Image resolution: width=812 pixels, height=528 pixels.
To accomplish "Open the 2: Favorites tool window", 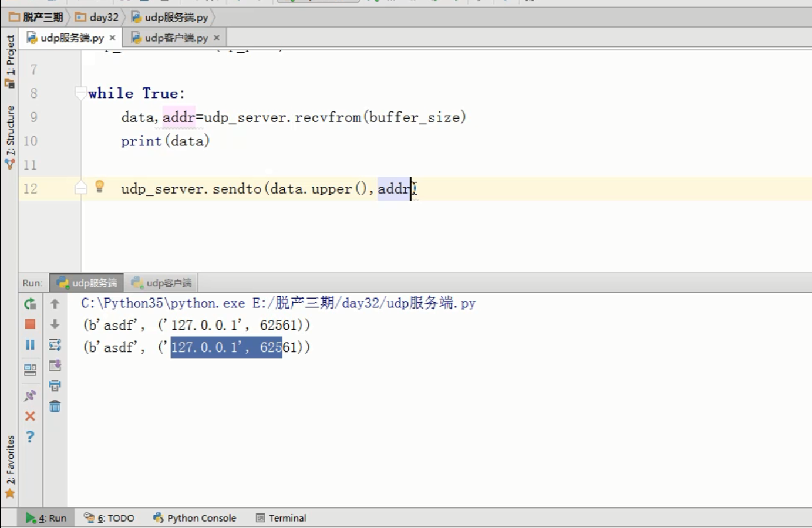I will click(x=10, y=466).
